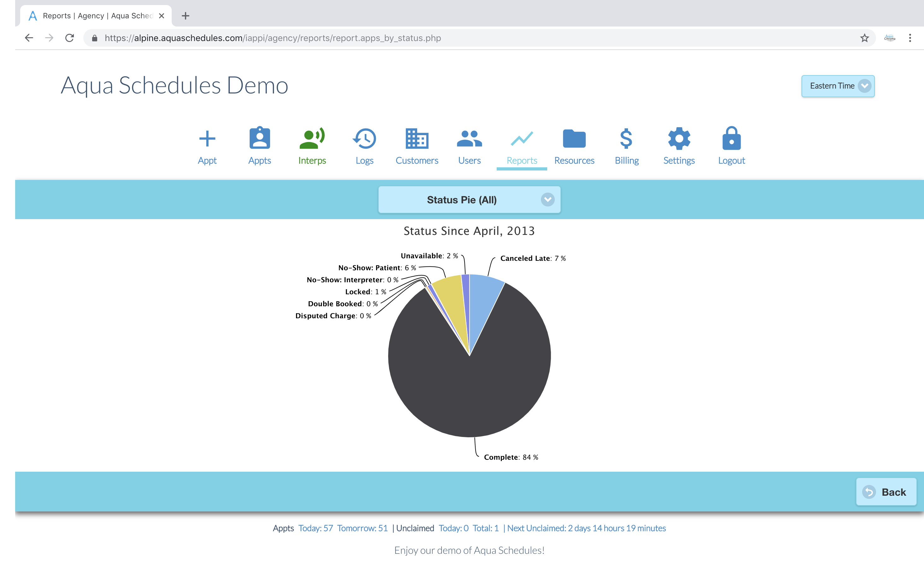Open the green Interps icon
Image resolution: width=924 pixels, height=586 pixels.
tap(312, 138)
